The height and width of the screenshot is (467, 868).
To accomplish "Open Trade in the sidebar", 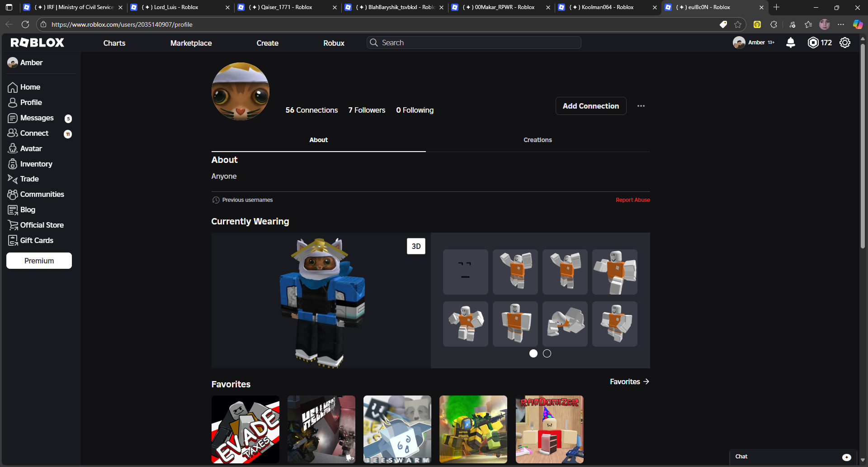I will [x=29, y=179].
